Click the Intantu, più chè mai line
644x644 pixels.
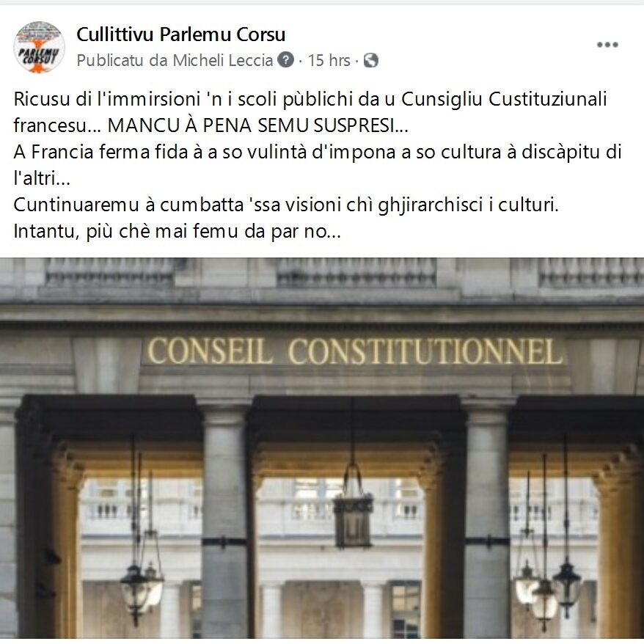[177, 231]
